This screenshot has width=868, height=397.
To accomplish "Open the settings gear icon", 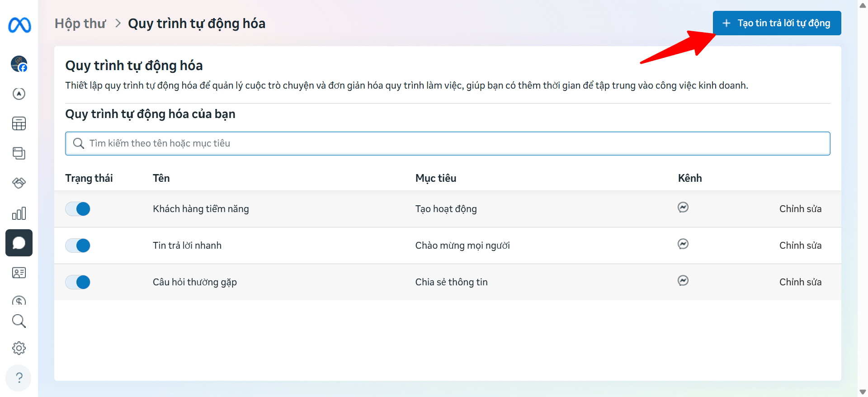I will [x=19, y=348].
